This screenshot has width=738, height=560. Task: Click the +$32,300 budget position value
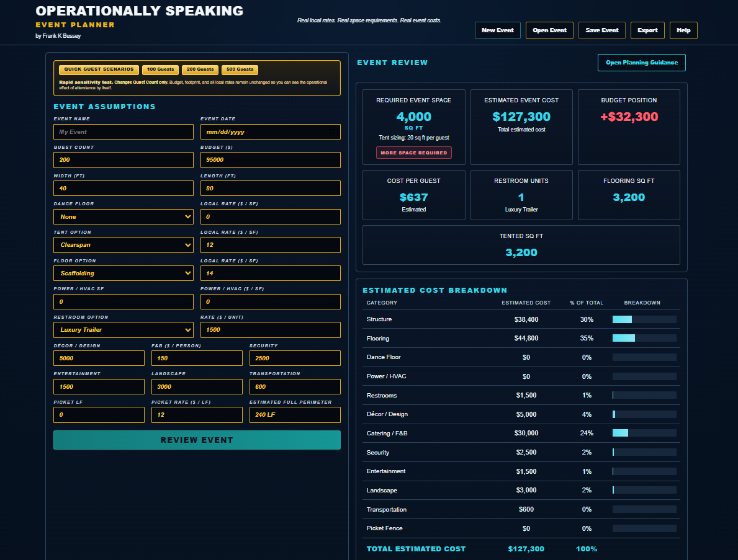(629, 117)
